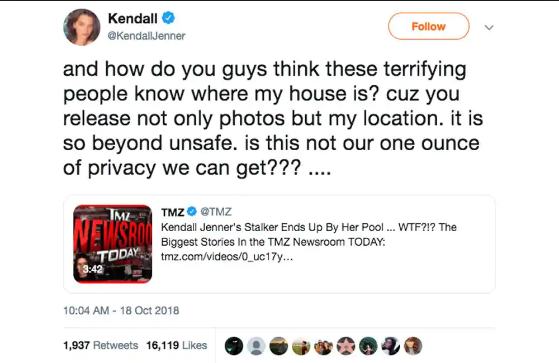
Task: Open the third liker's landscape avatar
Action: 278,346
